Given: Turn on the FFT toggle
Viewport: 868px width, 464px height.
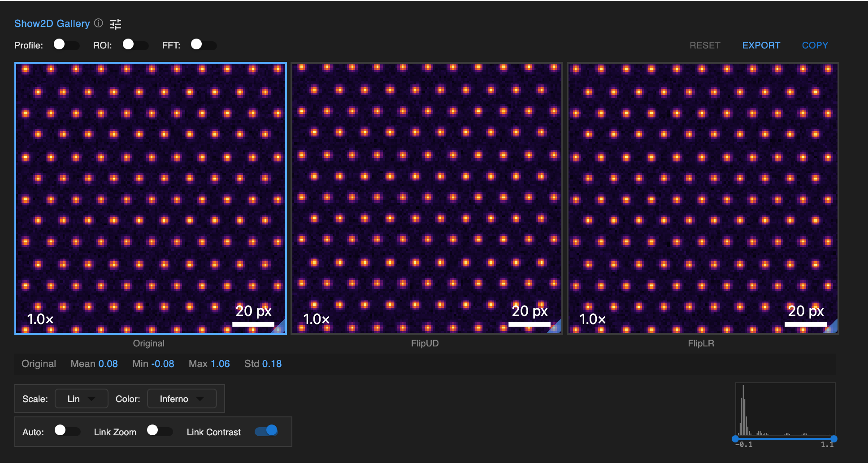Looking at the screenshot, I should coord(204,45).
